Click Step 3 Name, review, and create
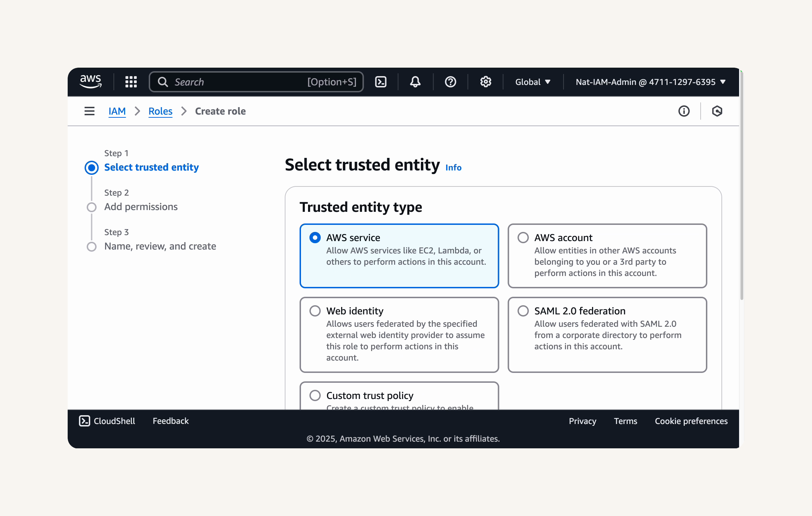This screenshot has height=516, width=812. [x=160, y=246]
